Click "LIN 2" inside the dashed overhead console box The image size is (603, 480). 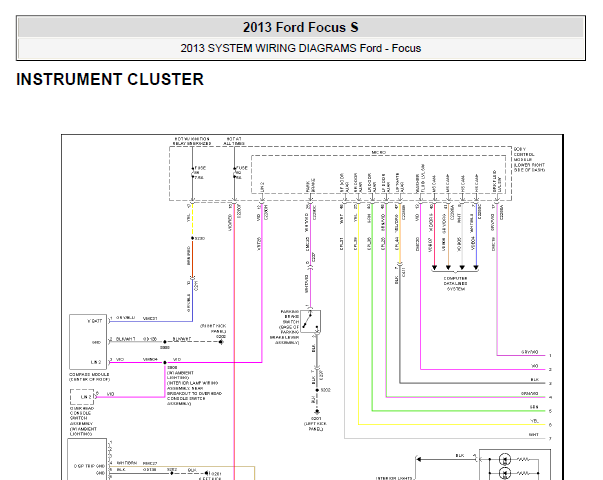coord(86,397)
